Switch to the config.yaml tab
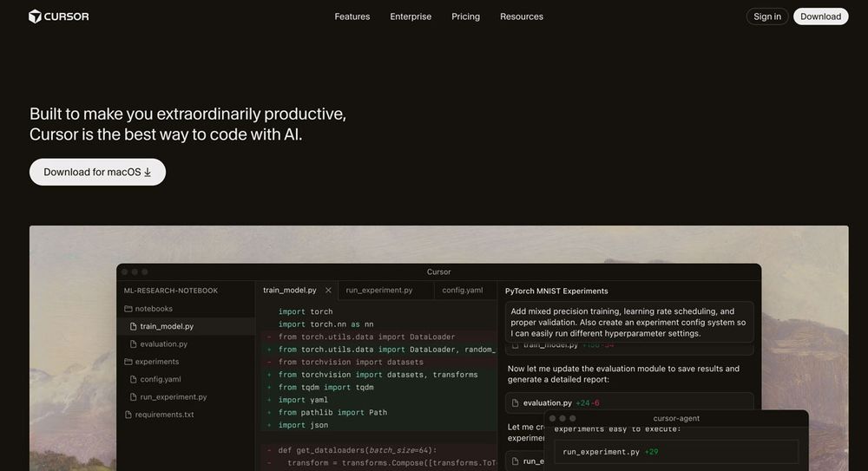Viewport: 868px width, 471px height. click(463, 290)
